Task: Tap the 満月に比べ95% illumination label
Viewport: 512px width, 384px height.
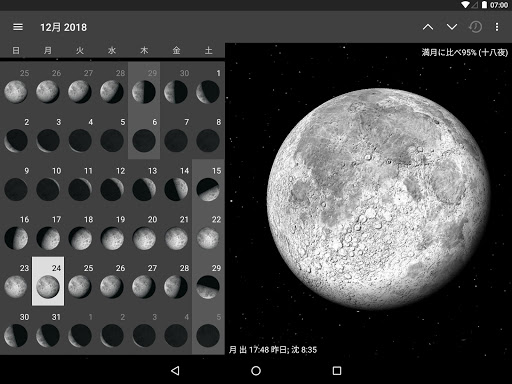Action: pos(465,52)
